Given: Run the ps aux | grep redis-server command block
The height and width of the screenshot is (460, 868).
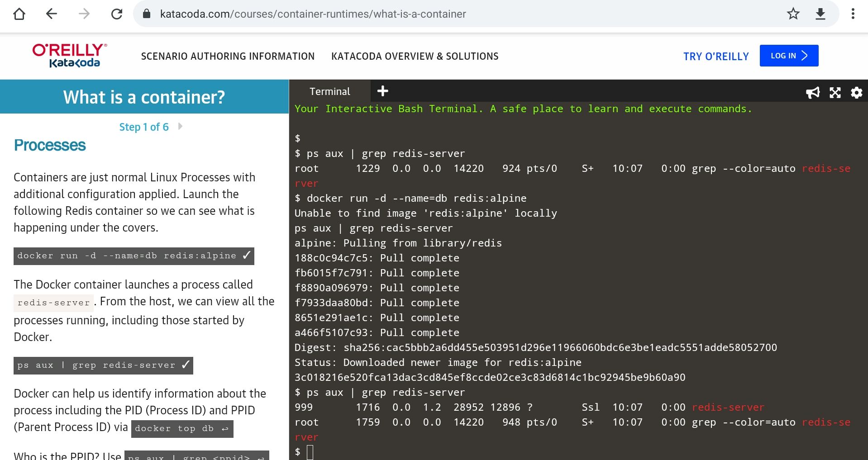Looking at the screenshot, I should point(103,365).
